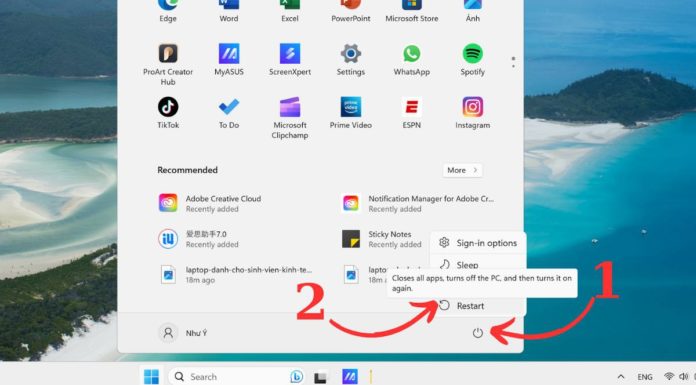Launch Microsoft Clipchamp

pos(290,118)
